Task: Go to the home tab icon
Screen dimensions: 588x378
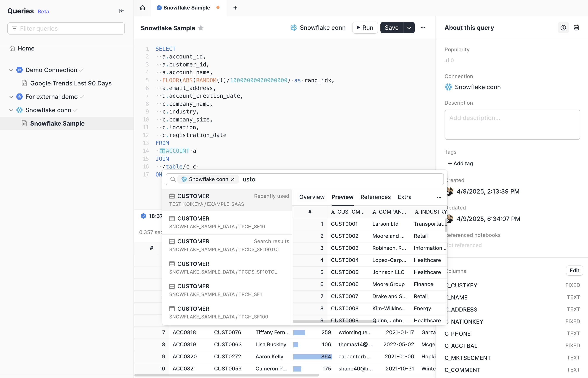Action: tap(143, 8)
